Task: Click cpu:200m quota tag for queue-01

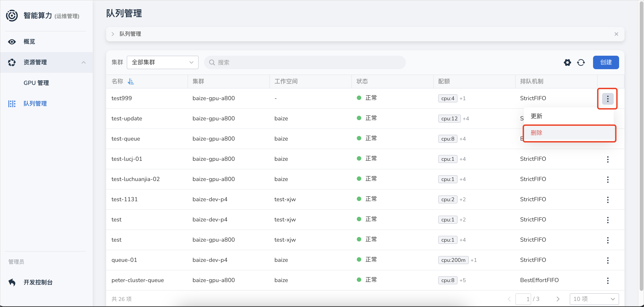Action: click(453, 260)
